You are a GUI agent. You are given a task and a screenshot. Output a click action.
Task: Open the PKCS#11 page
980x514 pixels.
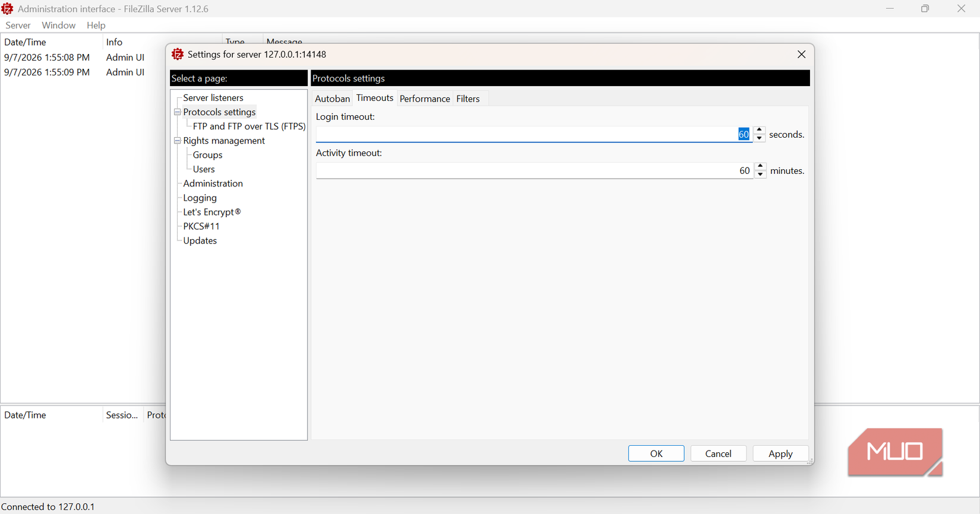(201, 226)
